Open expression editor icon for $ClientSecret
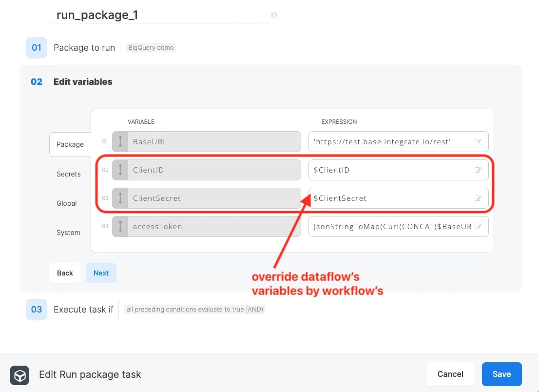The image size is (539, 392). tap(478, 198)
